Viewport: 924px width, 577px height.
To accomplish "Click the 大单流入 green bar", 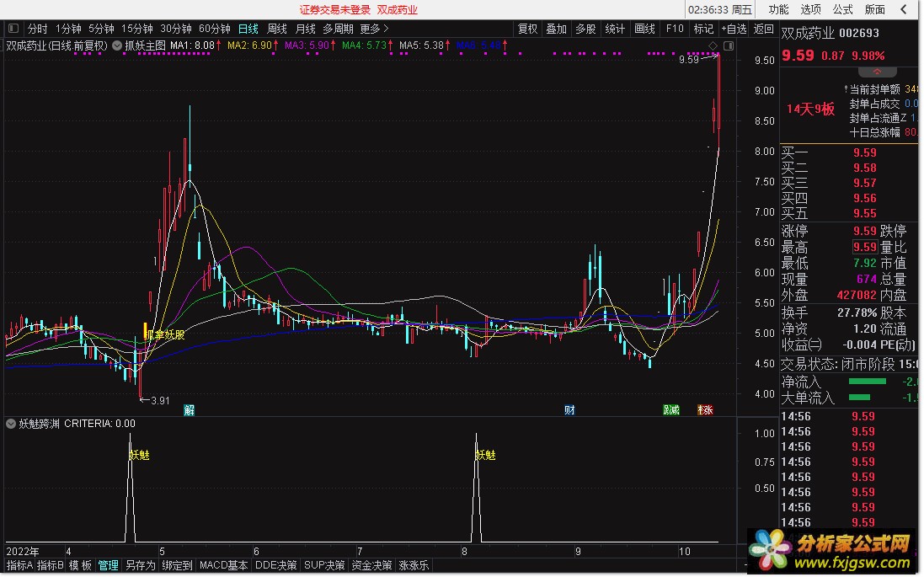I will 859,398.
